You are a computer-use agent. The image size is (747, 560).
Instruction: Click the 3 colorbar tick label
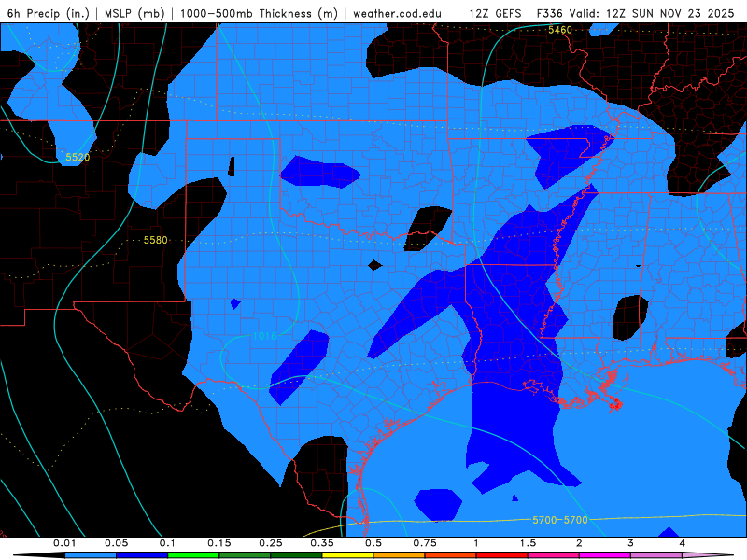(x=631, y=543)
